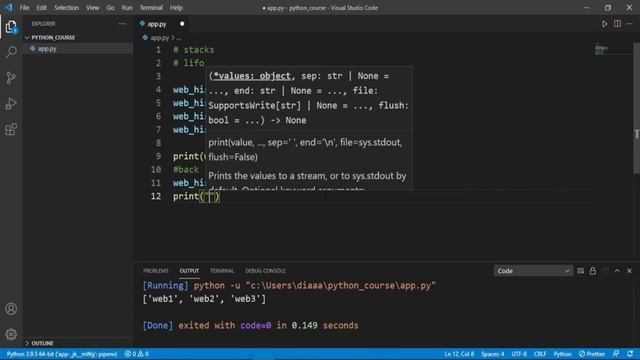
Task: Open the Accounts icon in activity bar
Action: (x=11, y=309)
